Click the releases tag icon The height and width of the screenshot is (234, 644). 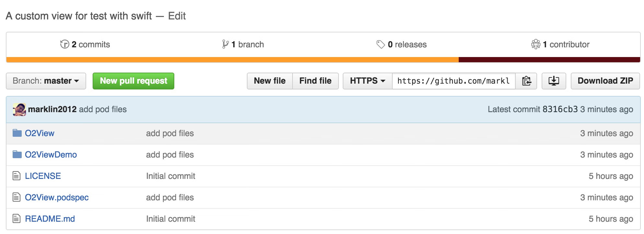pyautogui.click(x=381, y=44)
